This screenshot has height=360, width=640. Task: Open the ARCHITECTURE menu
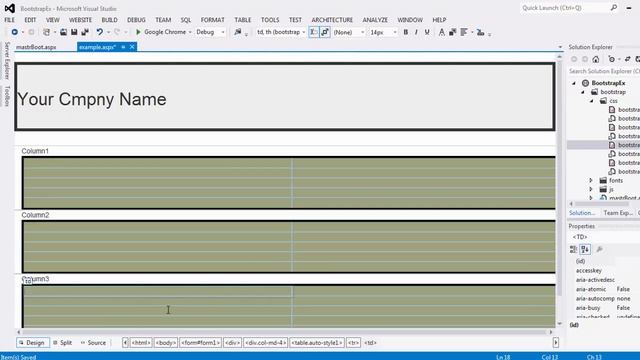[332, 20]
